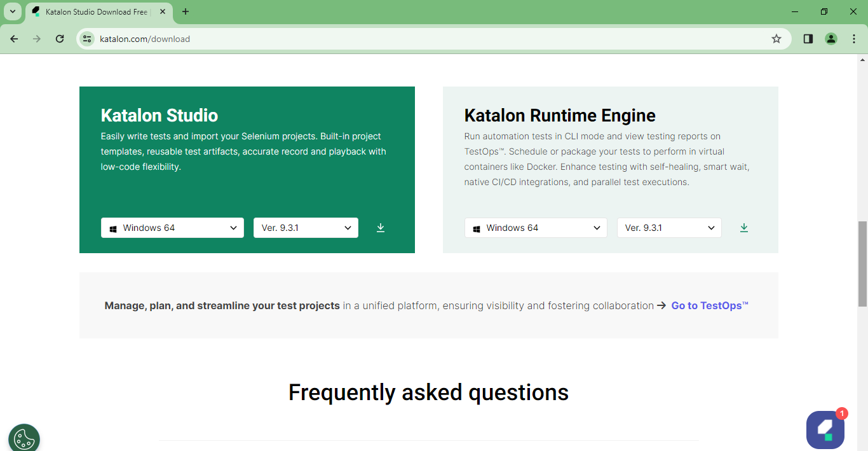Reload the download page
The width and height of the screenshot is (868, 451).
coord(60,39)
